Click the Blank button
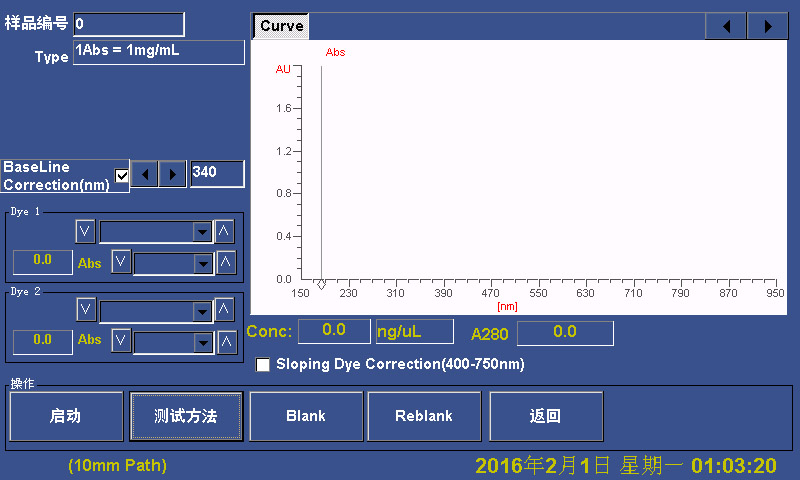This screenshot has width=800, height=480. (305, 416)
